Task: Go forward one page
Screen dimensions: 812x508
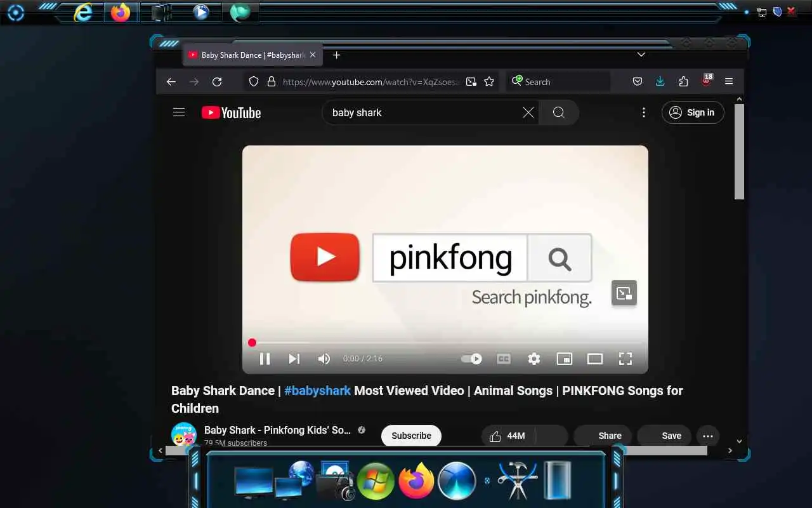Action: [x=194, y=82]
